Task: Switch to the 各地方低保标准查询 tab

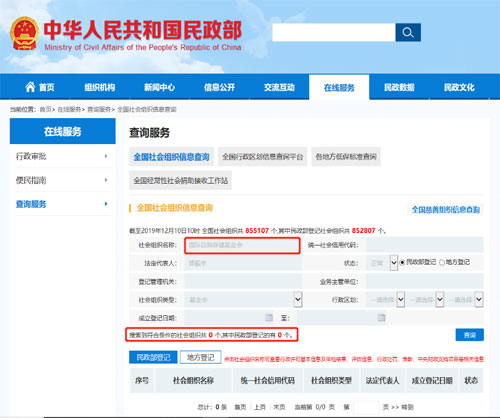Action: pyautogui.click(x=346, y=156)
